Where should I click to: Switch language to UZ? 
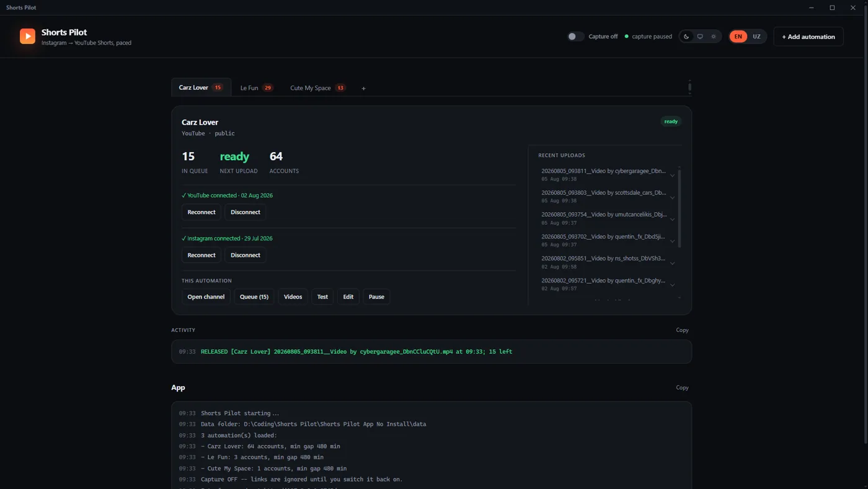(x=756, y=37)
